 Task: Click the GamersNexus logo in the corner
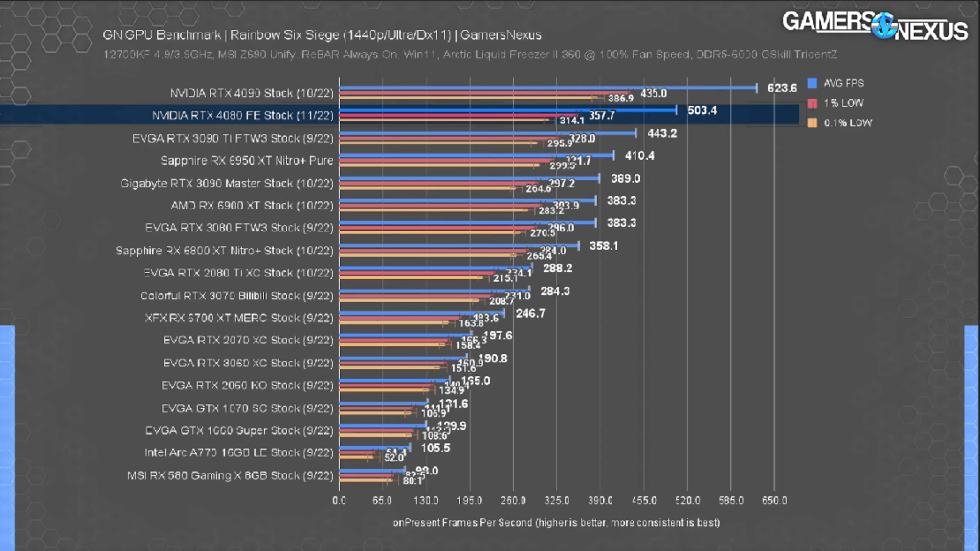(x=875, y=26)
